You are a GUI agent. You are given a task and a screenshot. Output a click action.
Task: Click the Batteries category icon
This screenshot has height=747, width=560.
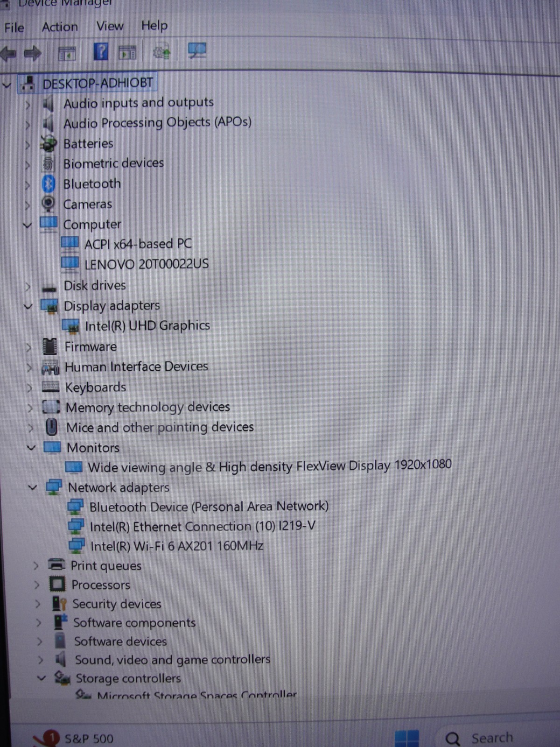[49, 144]
